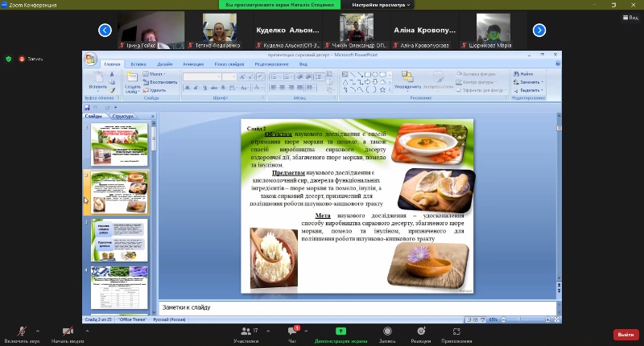Open the Приложения apps icon
The image size is (644, 346).
(x=456, y=331)
